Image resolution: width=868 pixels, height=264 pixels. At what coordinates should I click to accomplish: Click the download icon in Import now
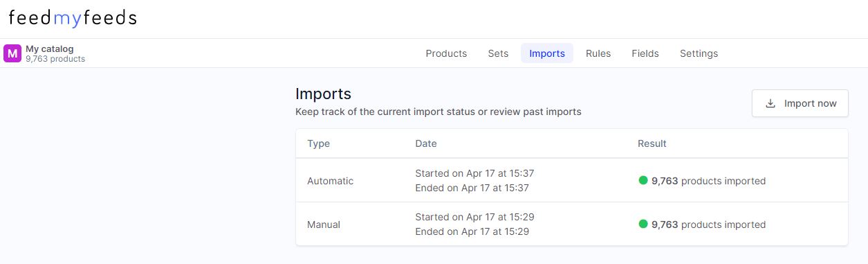coord(770,103)
